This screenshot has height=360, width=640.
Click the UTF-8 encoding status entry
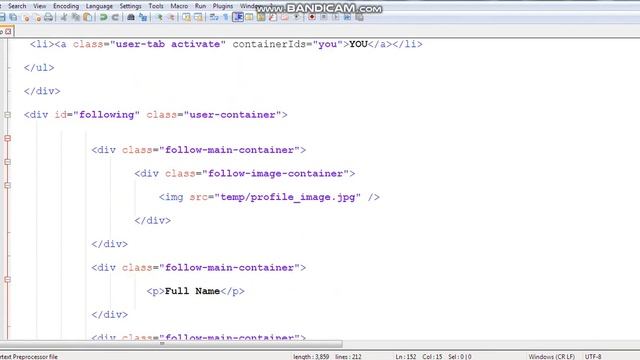point(593,357)
